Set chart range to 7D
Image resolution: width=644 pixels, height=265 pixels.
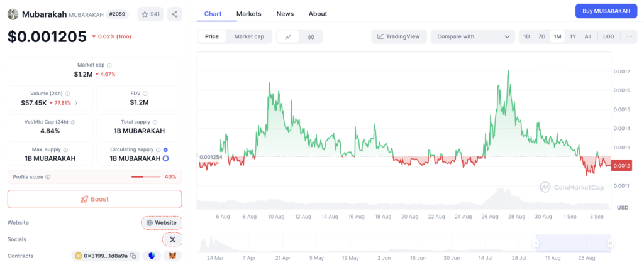click(541, 36)
